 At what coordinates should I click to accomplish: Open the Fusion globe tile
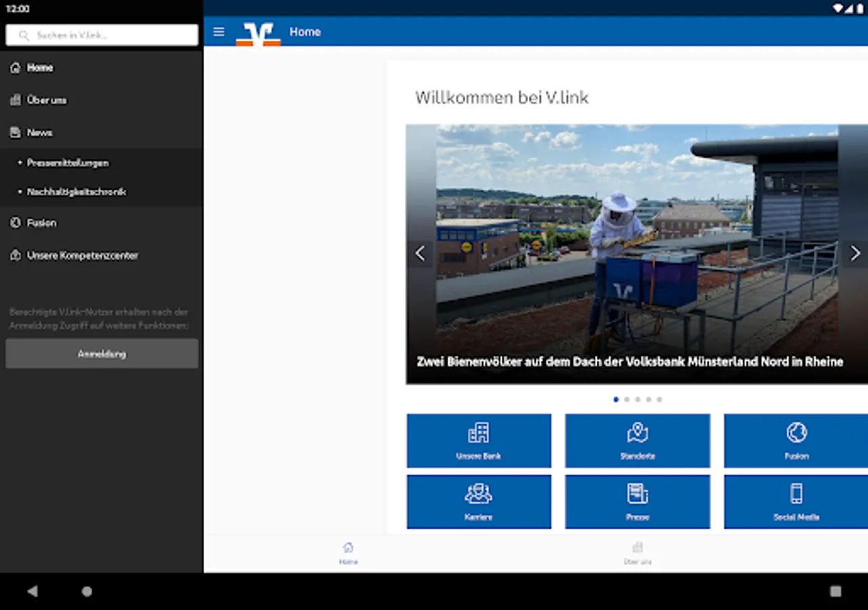[796, 441]
